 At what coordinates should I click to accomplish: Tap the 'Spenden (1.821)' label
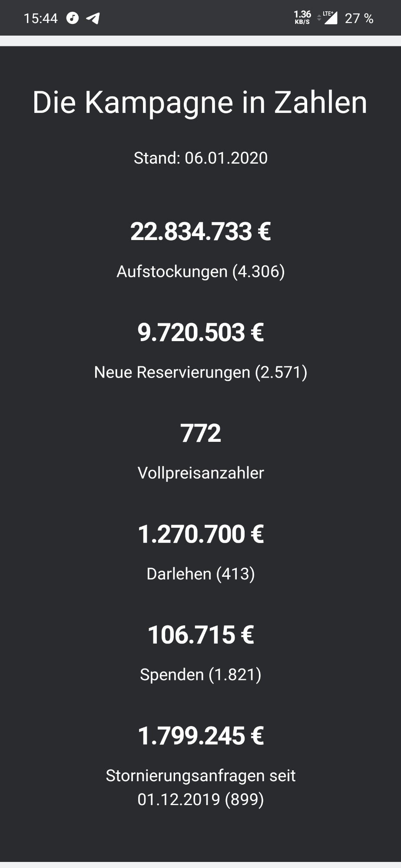tap(200, 675)
